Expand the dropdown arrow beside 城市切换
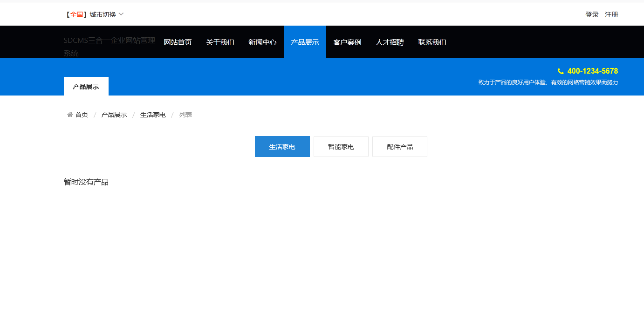This screenshot has height=321, width=644. coord(121,14)
